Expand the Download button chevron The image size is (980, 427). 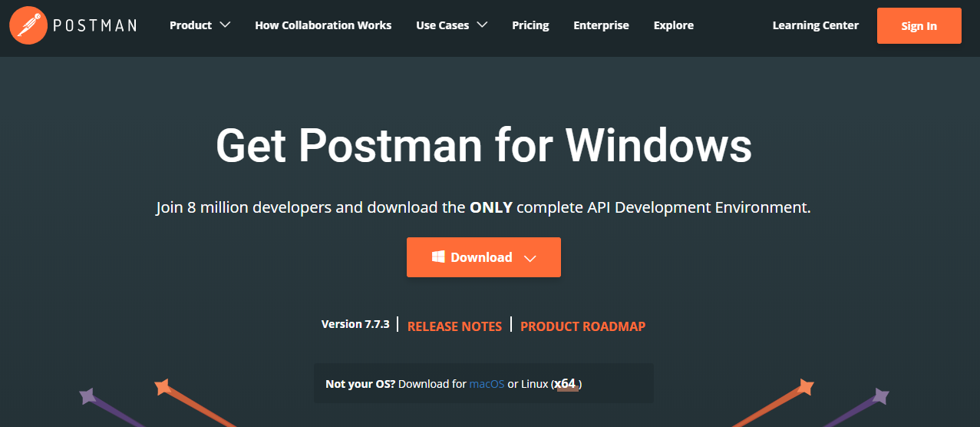pyautogui.click(x=530, y=258)
